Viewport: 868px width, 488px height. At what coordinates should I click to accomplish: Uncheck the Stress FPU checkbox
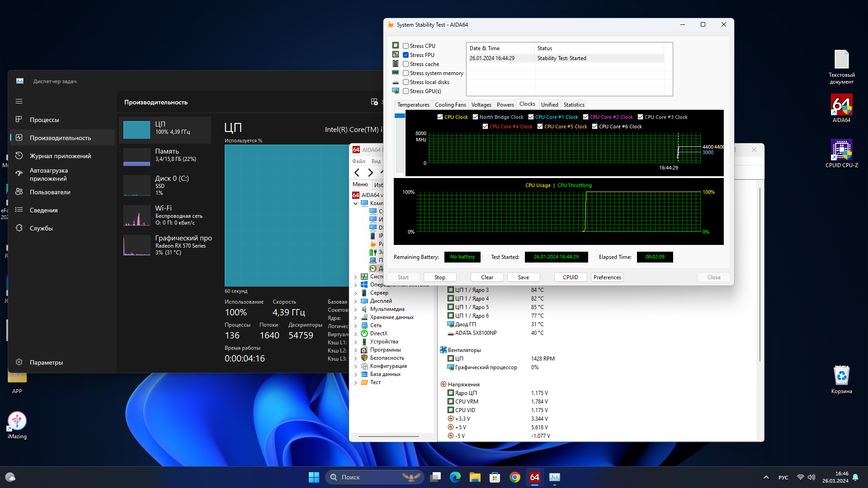click(406, 55)
